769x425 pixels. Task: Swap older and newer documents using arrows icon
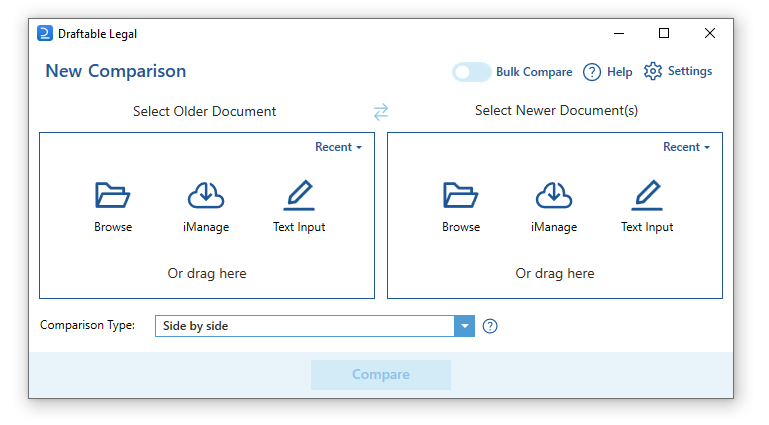381,112
